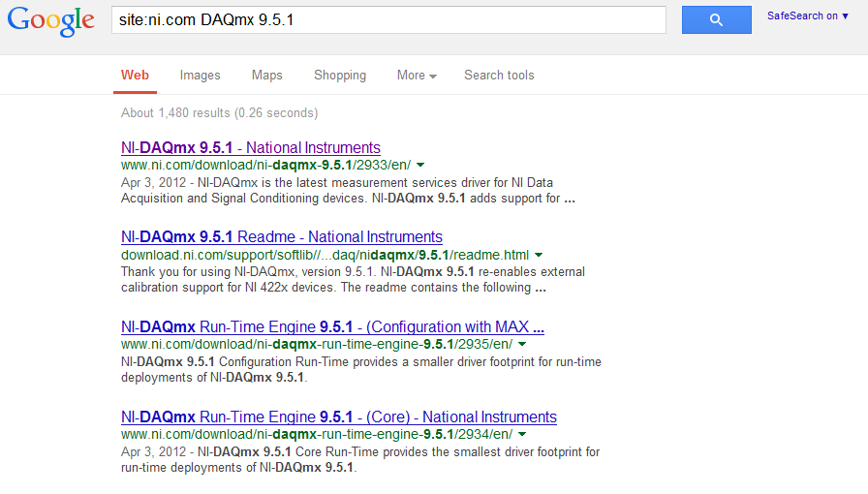Click the www.ni.com/download/ni-daqmx-9.5.1/2933/en/ URL text
This screenshot has height=494, width=868.
(265, 165)
